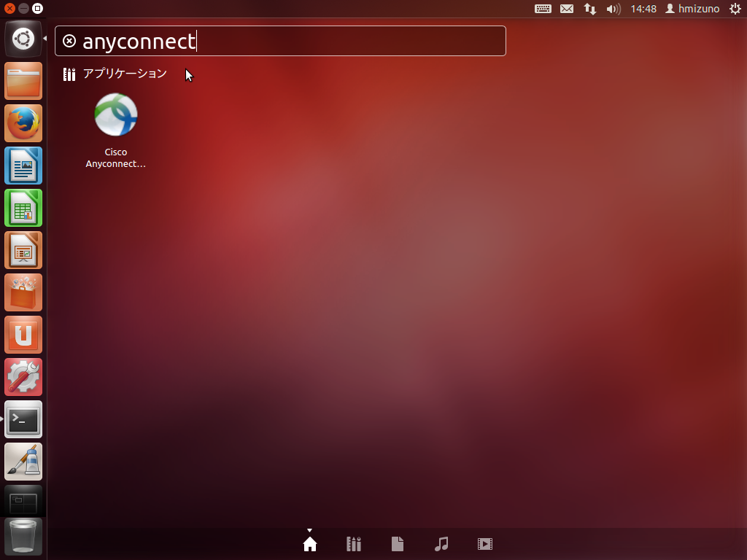The width and height of the screenshot is (747, 560).
Task: Open the hmizuno user menu
Action: pos(692,9)
